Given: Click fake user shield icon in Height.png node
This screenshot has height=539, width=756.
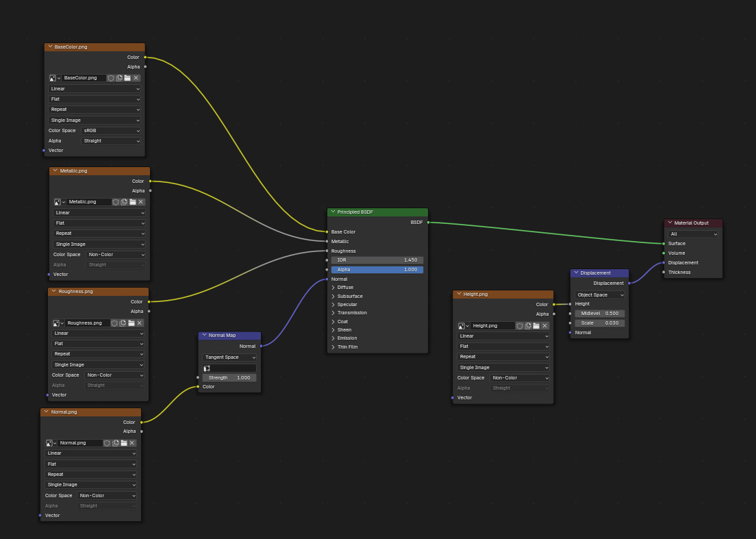Looking at the screenshot, I should pos(520,326).
